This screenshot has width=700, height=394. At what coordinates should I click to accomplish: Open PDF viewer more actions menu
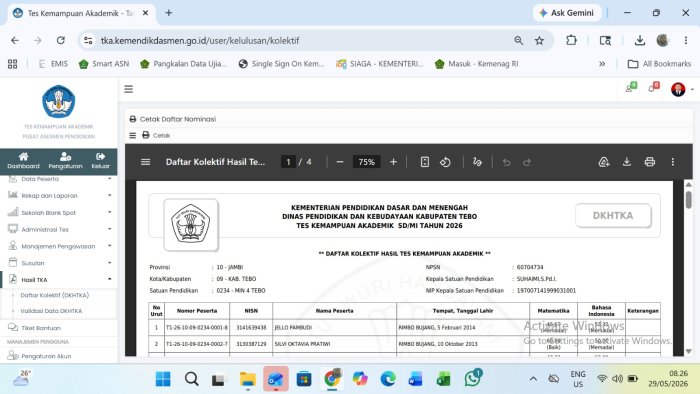pos(673,162)
